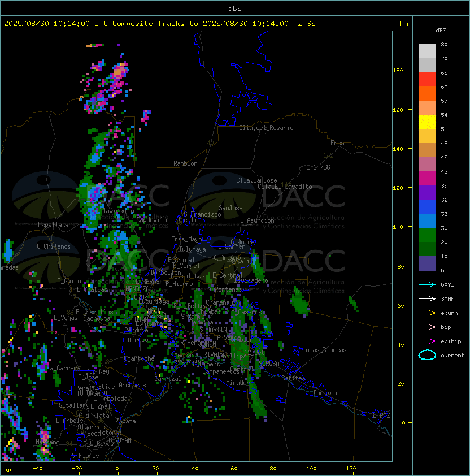The height and width of the screenshot is (476, 470).
Task: Pick the light blue 30-35 dBZ swatch
Action: [427, 221]
